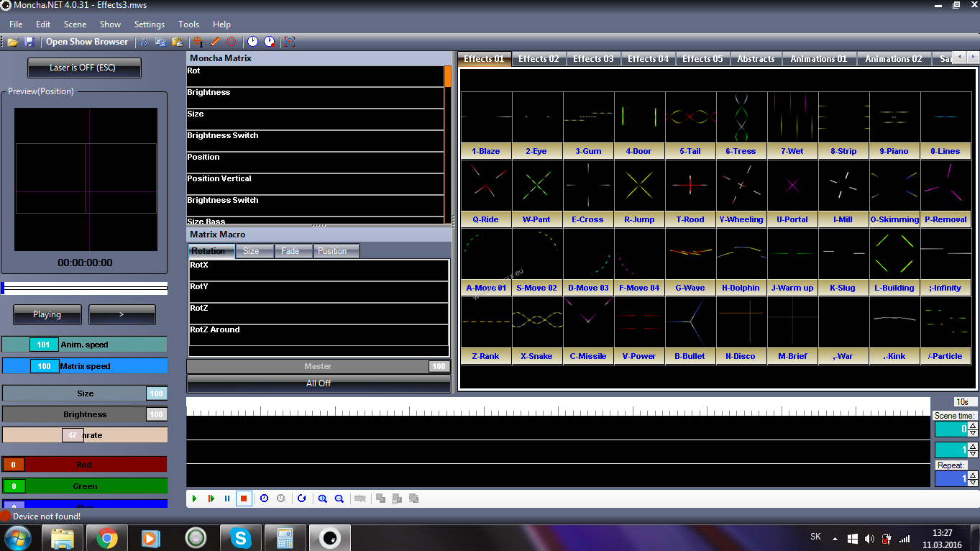The width and height of the screenshot is (980, 551).
Task: Click the blue circular refresh arrow icon
Action: (301, 498)
